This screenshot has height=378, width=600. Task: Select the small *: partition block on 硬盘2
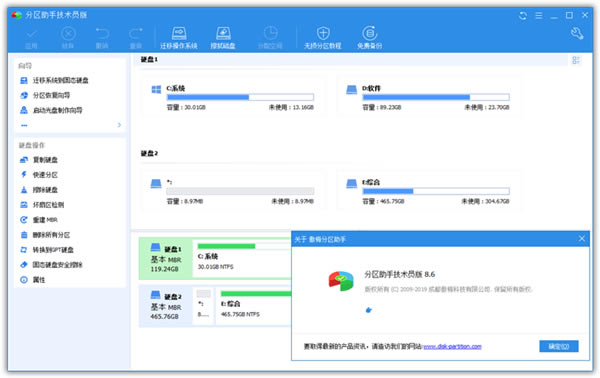coord(204,306)
